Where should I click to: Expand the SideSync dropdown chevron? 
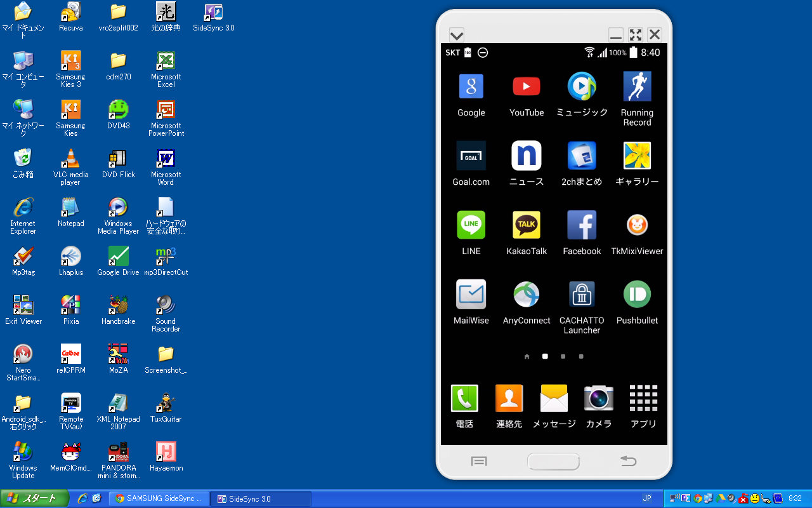pyautogui.click(x=456, y=35)
